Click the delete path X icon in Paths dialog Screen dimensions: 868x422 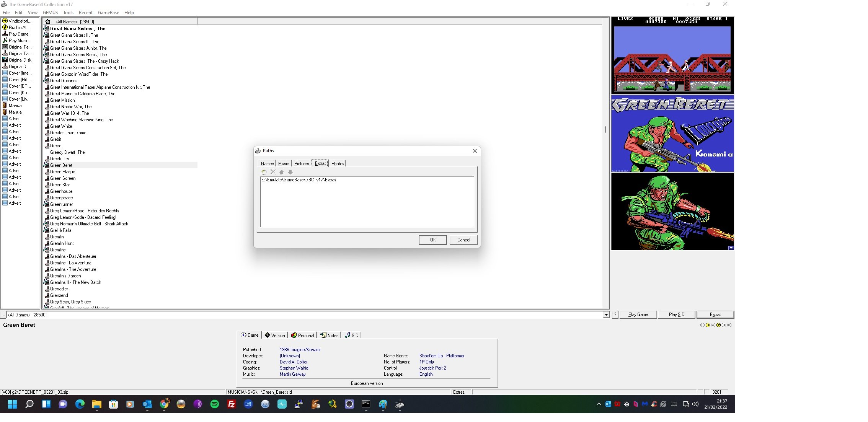[273, 172]
